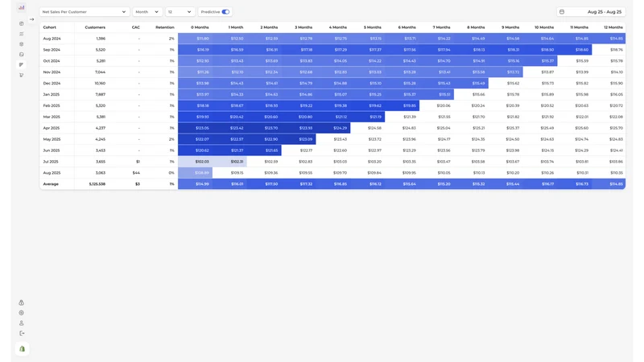Click the 0% retention cell for Aug 2025

pyautogui.click(x=171, y=173)
